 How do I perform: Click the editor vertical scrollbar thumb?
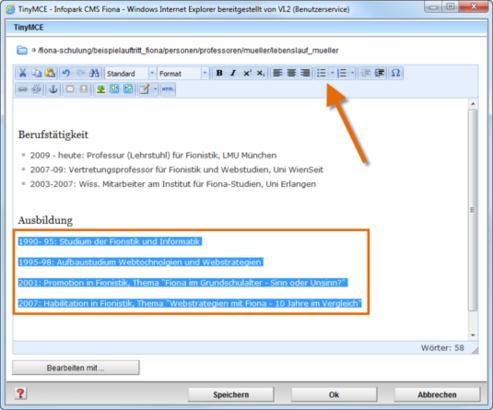click(473, 210)
